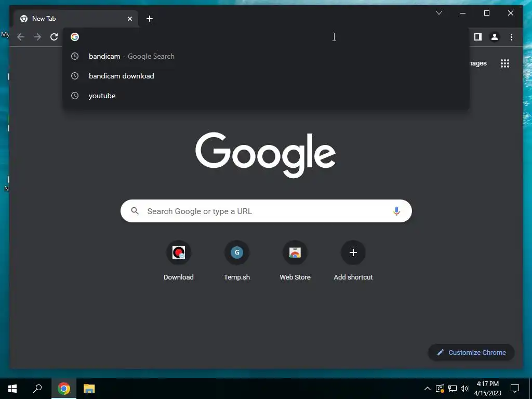This screenshot has width=532, height=399.
Task: Open the Web Store shortcut tile
Action: (295, 261)
